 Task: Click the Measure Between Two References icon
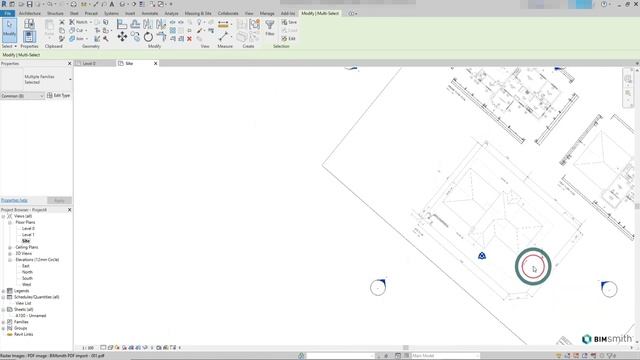[x=223, y=24]
